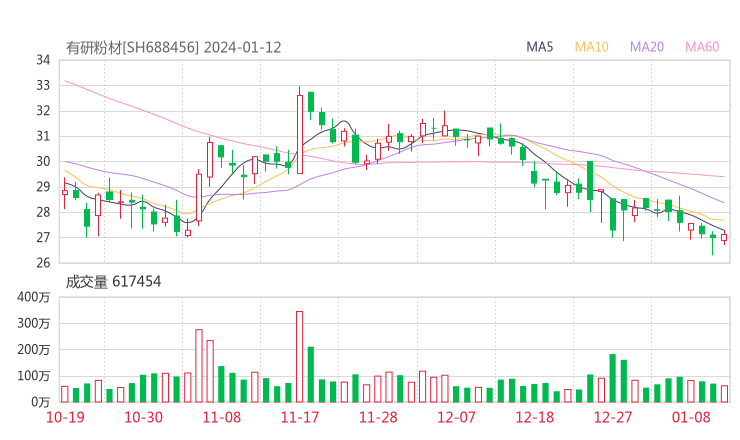Click the 01-08 date axis label
Screen dimensions: 740x440
(x=691, y=417)
